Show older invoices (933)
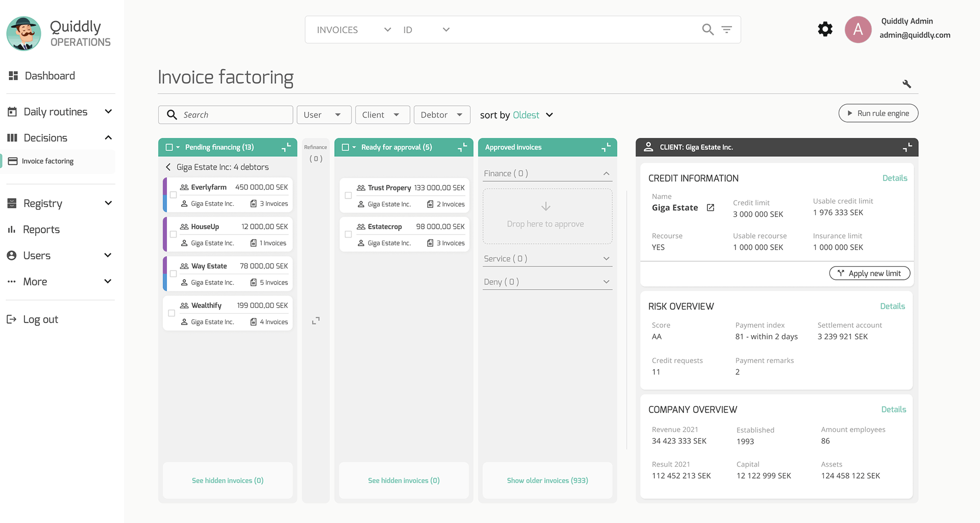 click(x=547, y=480)
